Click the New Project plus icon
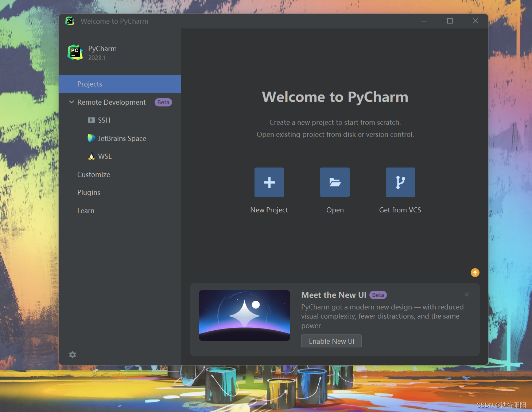The image size is (532, 412). point(269,182)
